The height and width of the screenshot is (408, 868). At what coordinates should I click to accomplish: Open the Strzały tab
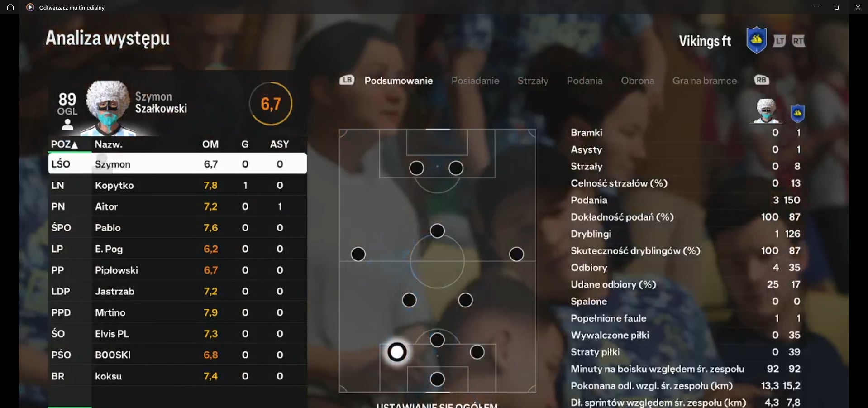coord(533,81)
